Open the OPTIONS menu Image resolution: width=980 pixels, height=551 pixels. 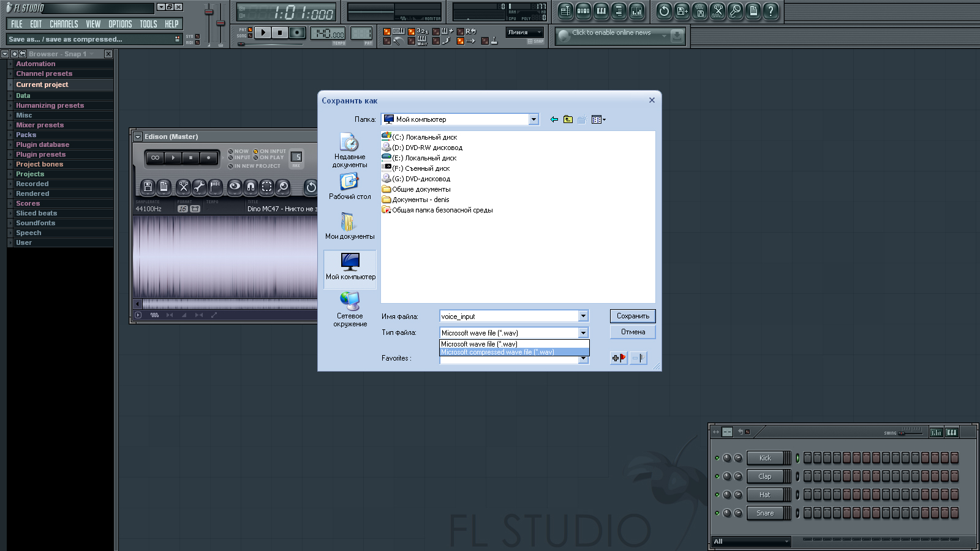click(x=120, y=24)
